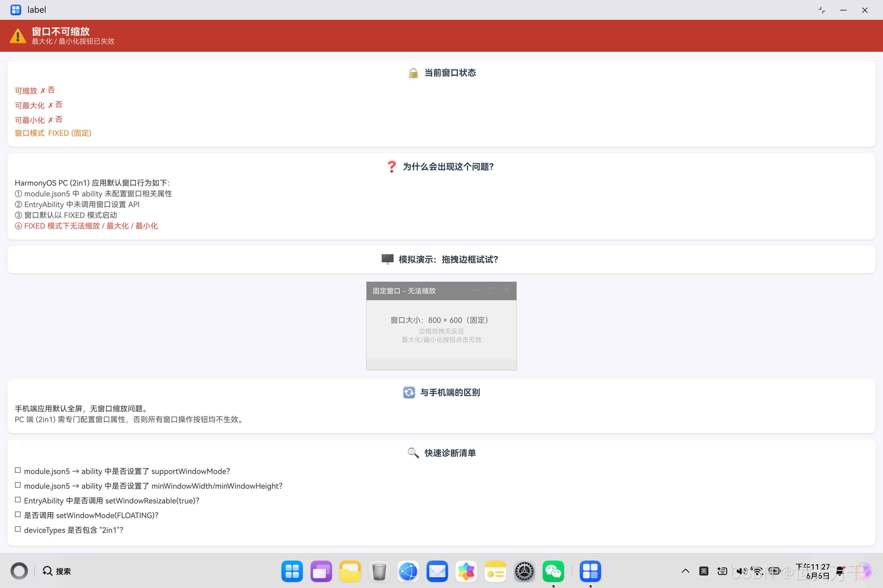Click the 英 input method indicator

click(704, 571)
